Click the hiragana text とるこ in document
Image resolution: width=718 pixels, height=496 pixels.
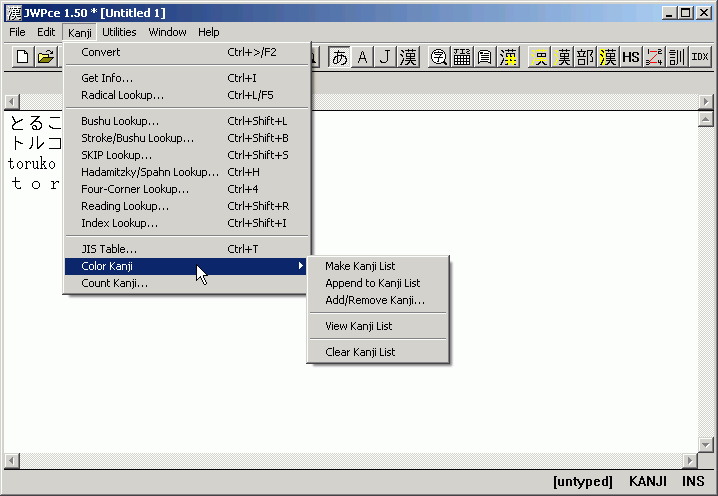point(35,123)
